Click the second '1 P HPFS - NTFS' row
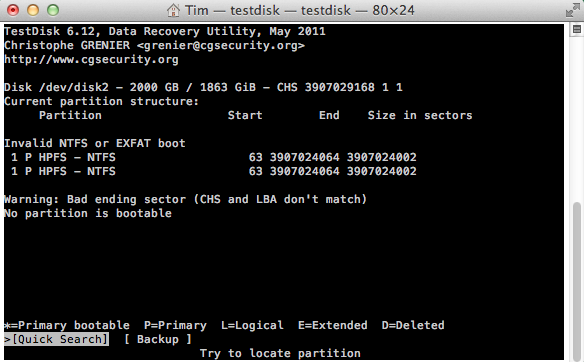The height and width of the screenshot is (362, 584). [x=214, y=171]
